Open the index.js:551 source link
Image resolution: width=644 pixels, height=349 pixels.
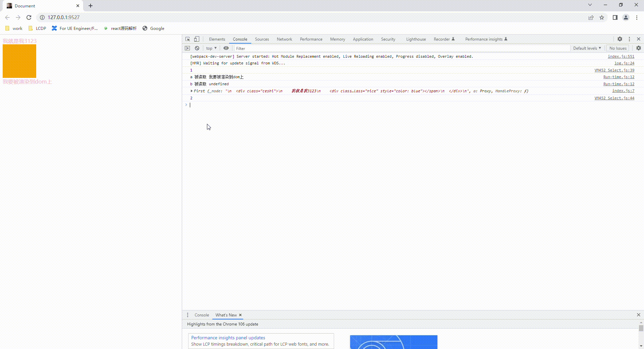click(x=621, y=56)
